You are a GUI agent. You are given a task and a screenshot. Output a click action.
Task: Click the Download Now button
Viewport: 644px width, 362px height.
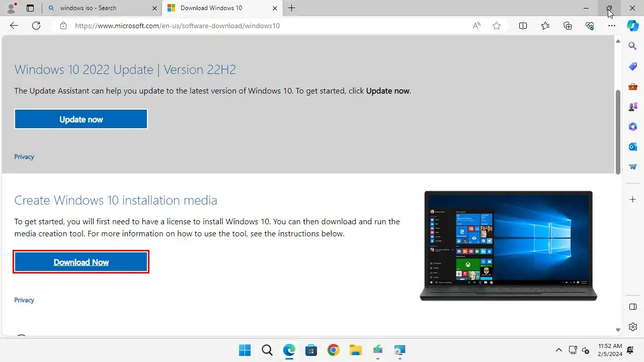pyautogui.click(x=81, y=262)
